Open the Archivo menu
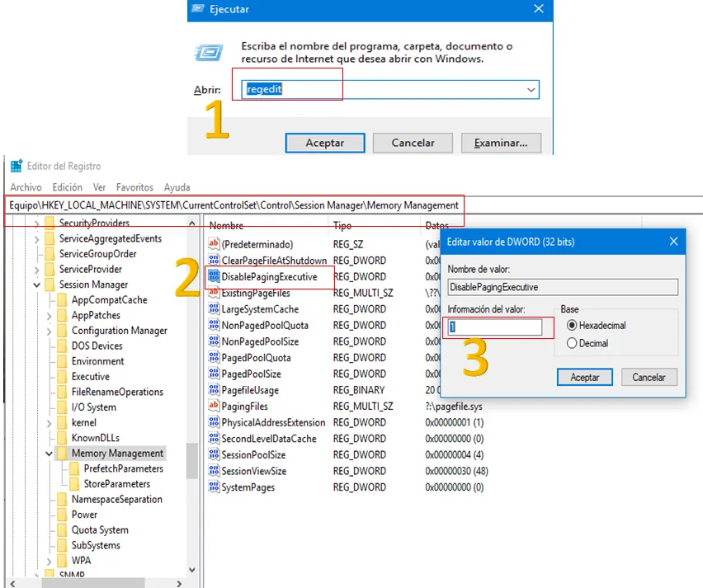 [x=26, y=187]
